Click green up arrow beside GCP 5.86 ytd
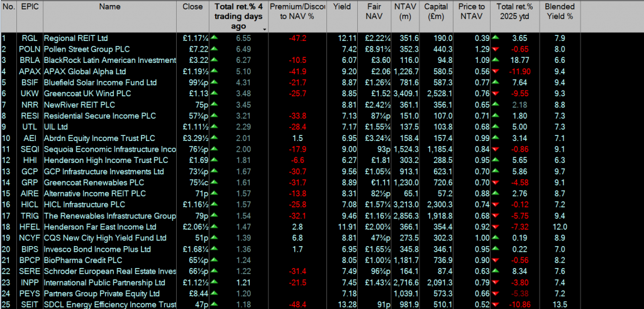This screenshot has height=309, width=644. click(496, 171)
